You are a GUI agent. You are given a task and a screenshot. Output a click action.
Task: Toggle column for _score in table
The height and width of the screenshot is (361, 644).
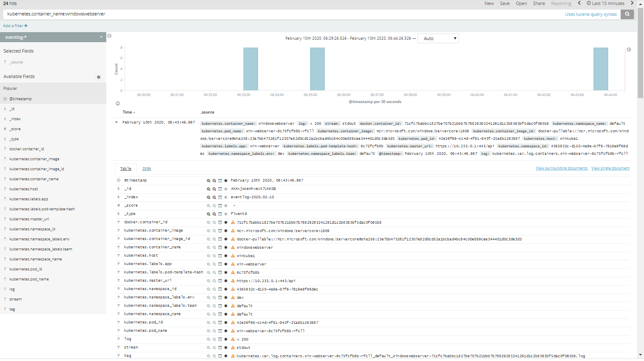(x=220, y=206)
